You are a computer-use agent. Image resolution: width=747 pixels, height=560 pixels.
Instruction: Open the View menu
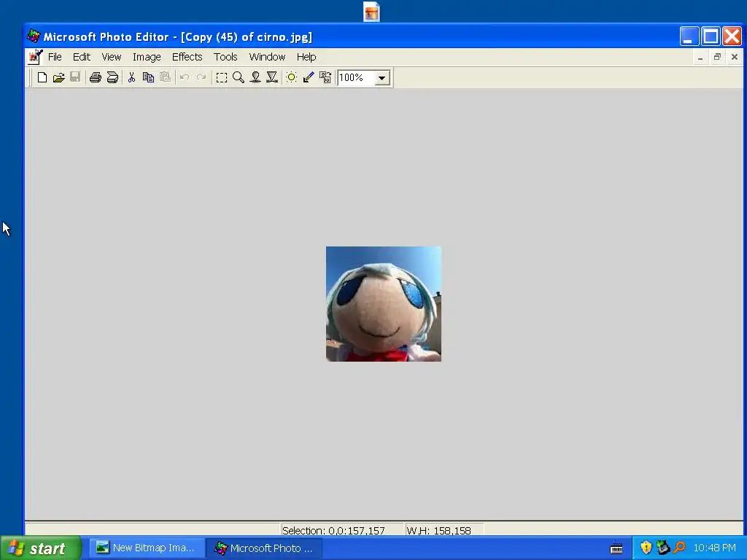(x=112, y=57)
